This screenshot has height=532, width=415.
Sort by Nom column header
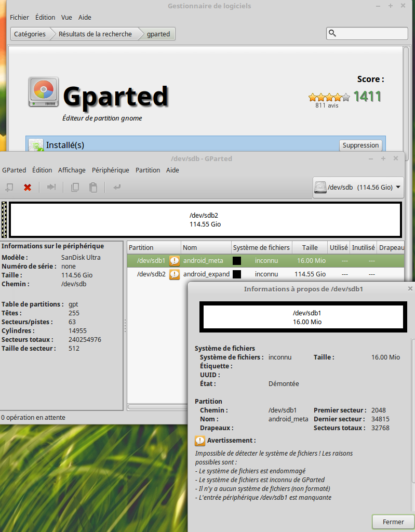(x=206, y=247)
